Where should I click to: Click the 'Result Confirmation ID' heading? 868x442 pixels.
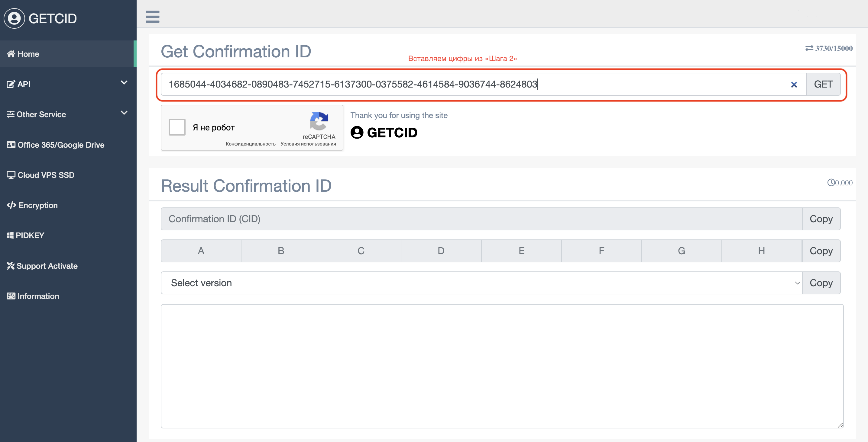click(x=246, y=186)
